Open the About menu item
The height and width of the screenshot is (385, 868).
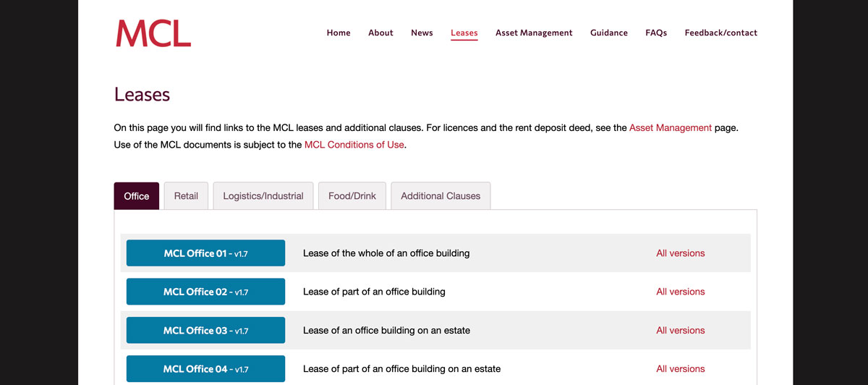point(380,33)
